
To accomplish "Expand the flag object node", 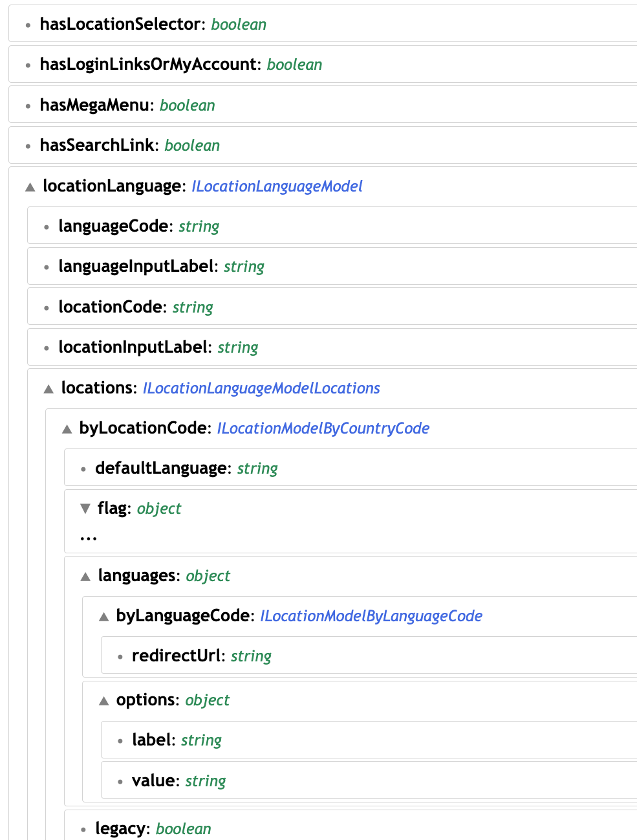I will [x=85, y=509].
